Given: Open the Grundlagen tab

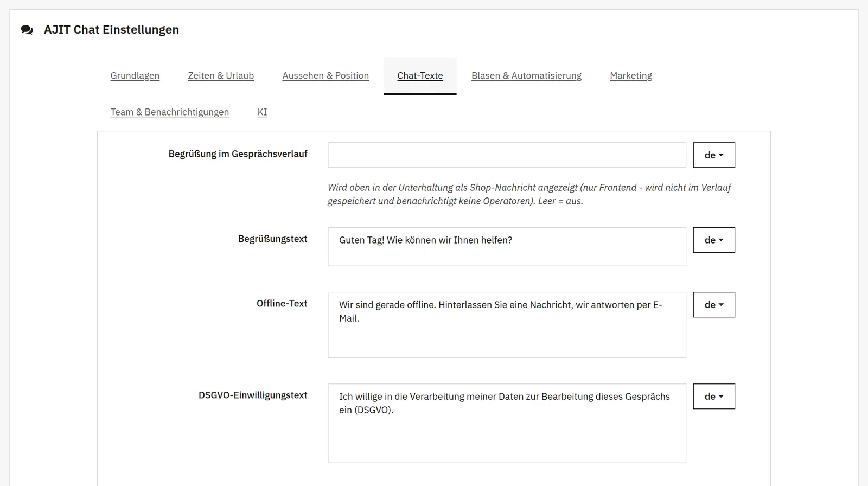Looking at the screenshot, I should point(135,76).
